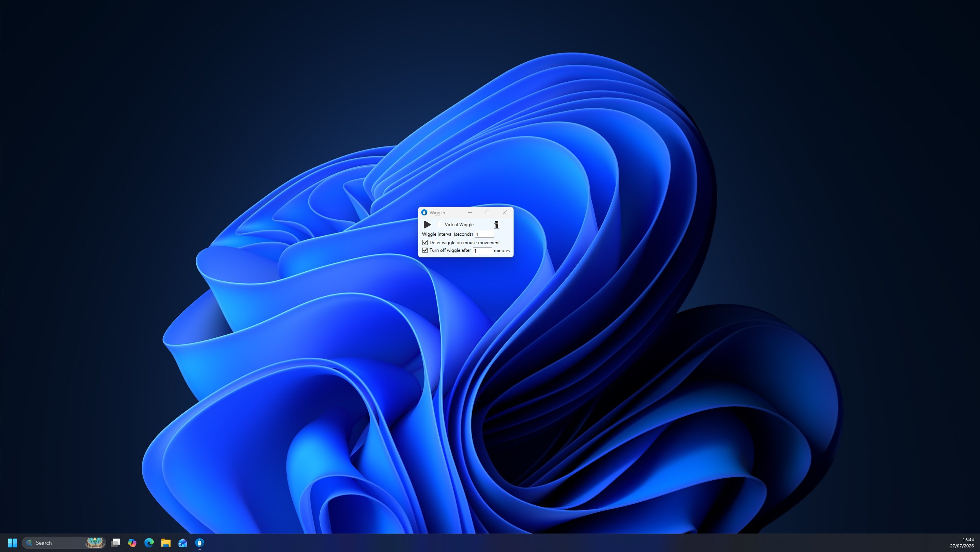Open Microsoft Edge from the taskbar
This screenshot has width=980, height=552.
tap(149, 543)
